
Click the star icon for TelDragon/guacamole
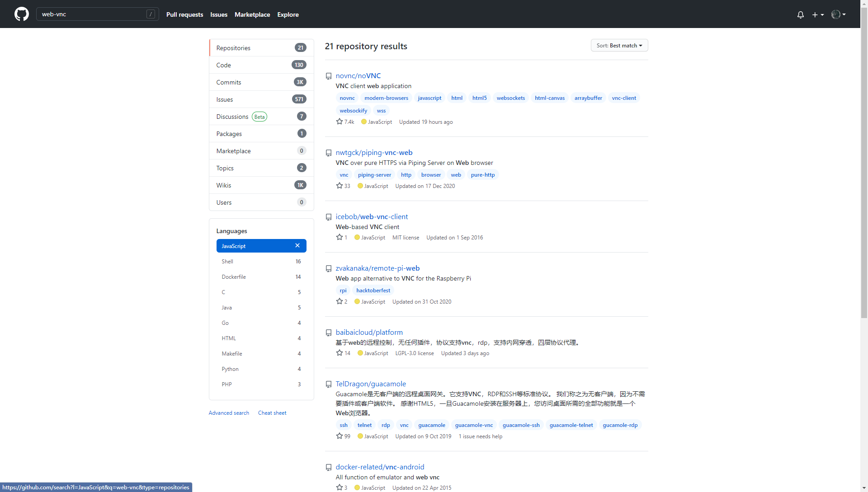pos(340,436)
